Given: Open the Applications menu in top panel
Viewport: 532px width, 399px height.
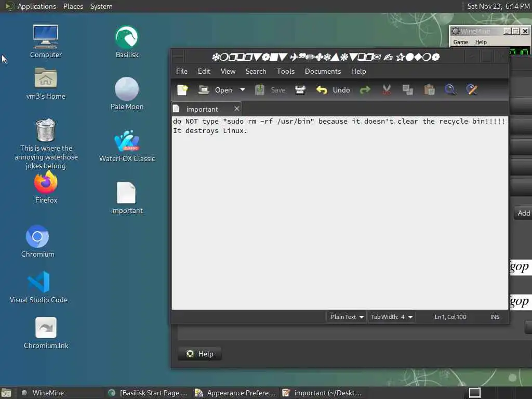Looking at the screenshot, I should pyautogui.click(x=31, y=6).
